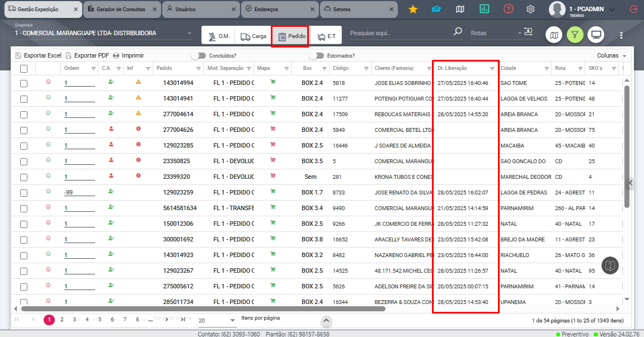The width and height of the screenshot is (644, 337).
Task: Open the favorites star icon
Action: pos(413,9)
